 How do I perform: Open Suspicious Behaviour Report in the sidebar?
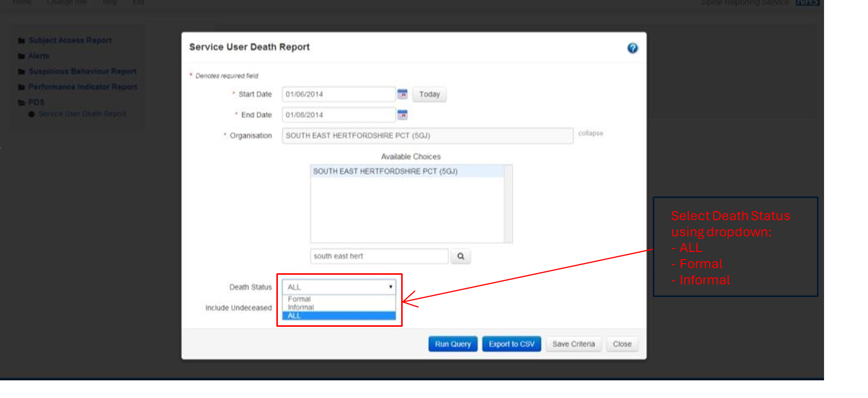click(x=82, y=72)
